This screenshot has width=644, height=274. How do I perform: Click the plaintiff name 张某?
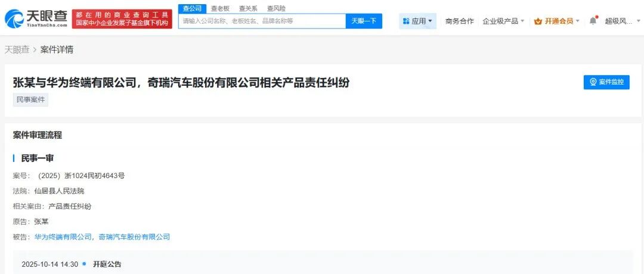click(x=41, y=222)
